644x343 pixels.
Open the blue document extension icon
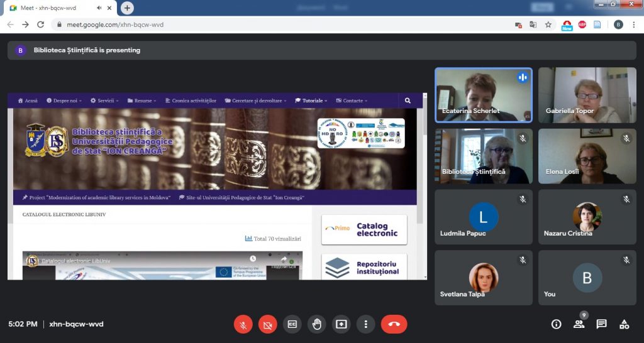click(597, 24)
